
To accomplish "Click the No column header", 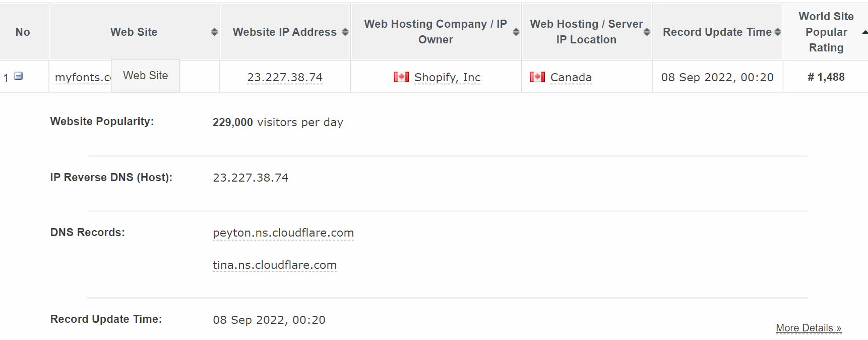I will pos(23,31).
